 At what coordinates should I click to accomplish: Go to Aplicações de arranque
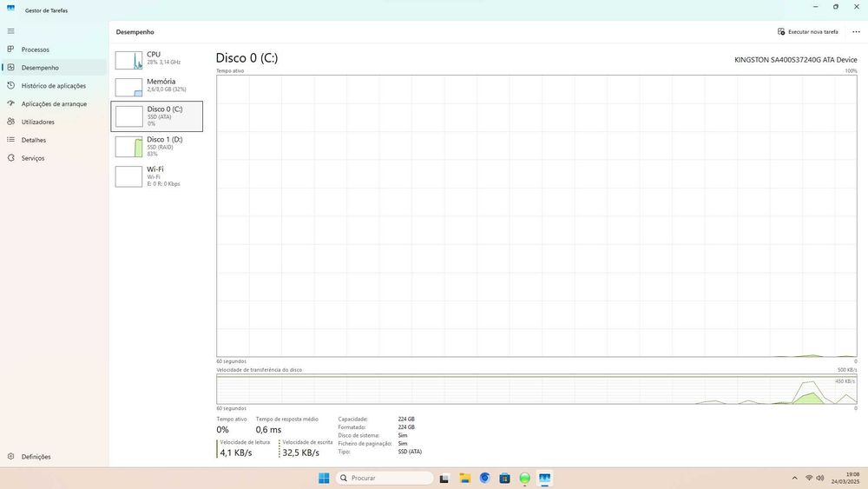54,103
